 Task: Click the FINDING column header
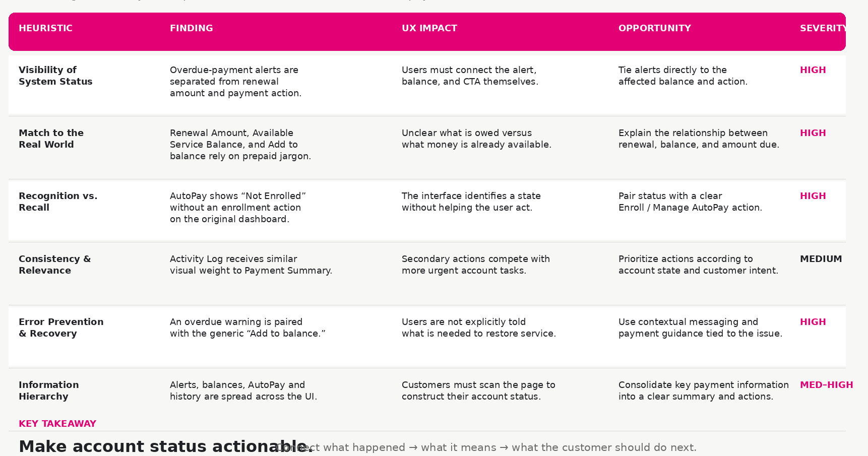pyautogui.click(x=191, y=28)
